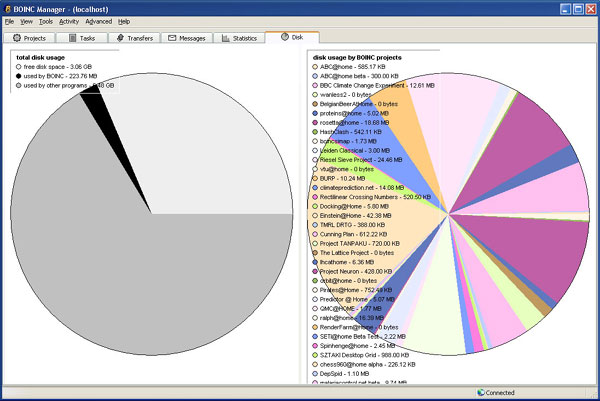Click the Docking@Home legend circle
The height and width of the screenshot is (401, 600).
tap(315, 207)
